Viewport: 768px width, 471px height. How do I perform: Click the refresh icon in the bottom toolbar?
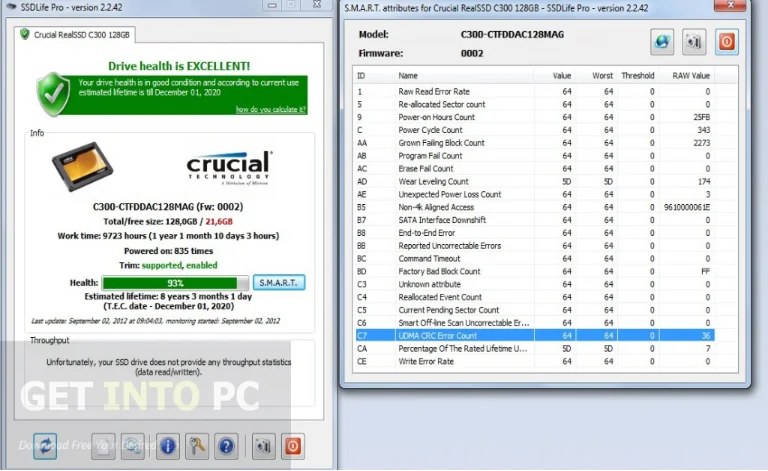tap(45, 446)
